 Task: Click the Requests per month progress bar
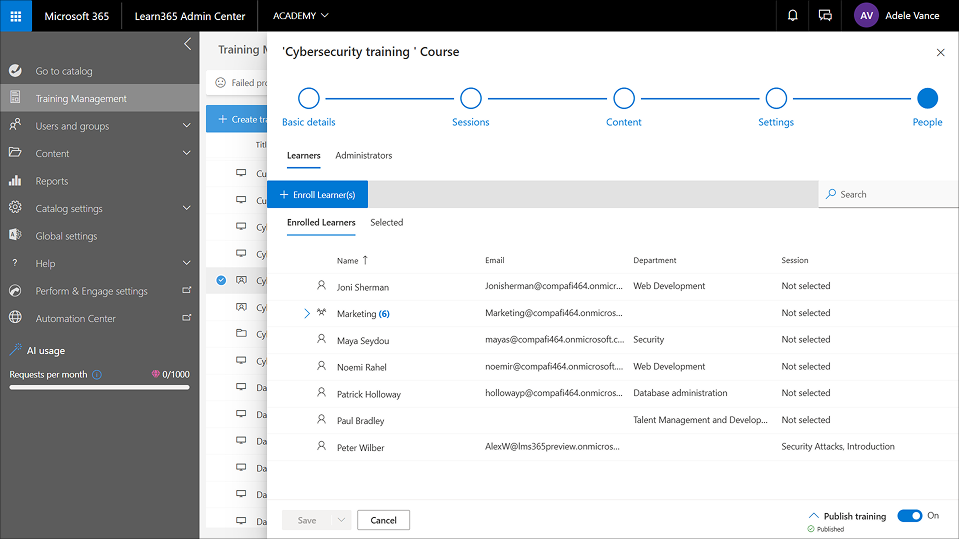pyautogui.click(x=99, y=387)
